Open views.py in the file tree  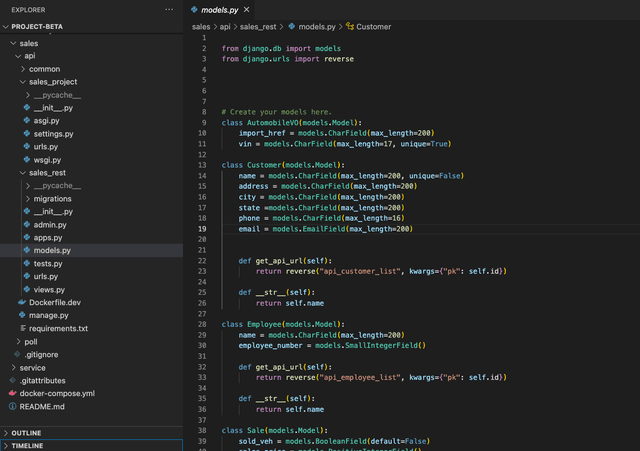point(49,289)
